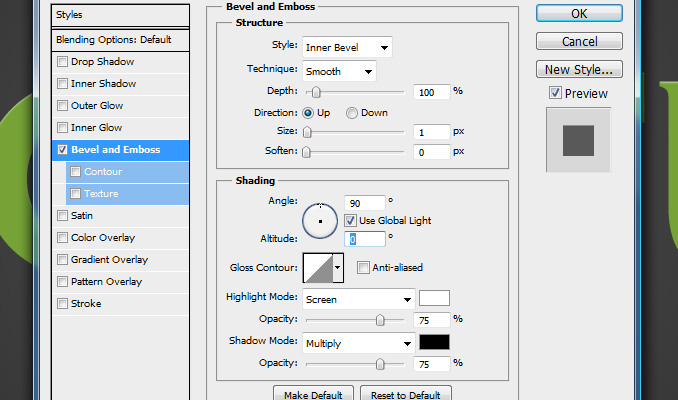Click the Soften slider handle
The width and height of the screenshot is (678, 400).
coord(306,152)
